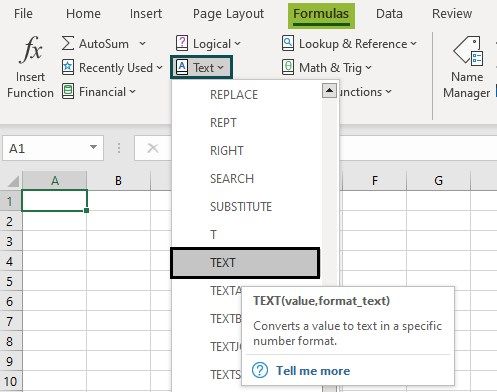497x392 pixels.
Task: Open the Recently Used functions star icon
Action: coord(68,67)
